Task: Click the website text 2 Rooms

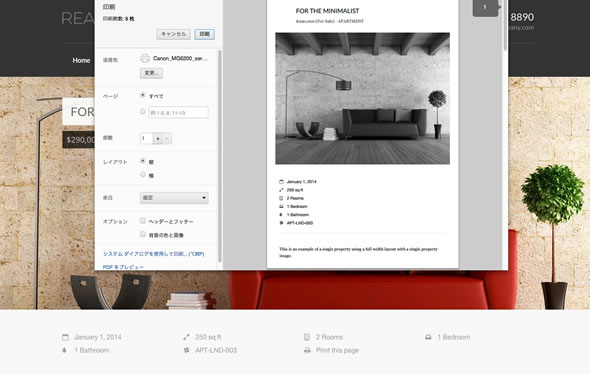Action: 329,337
